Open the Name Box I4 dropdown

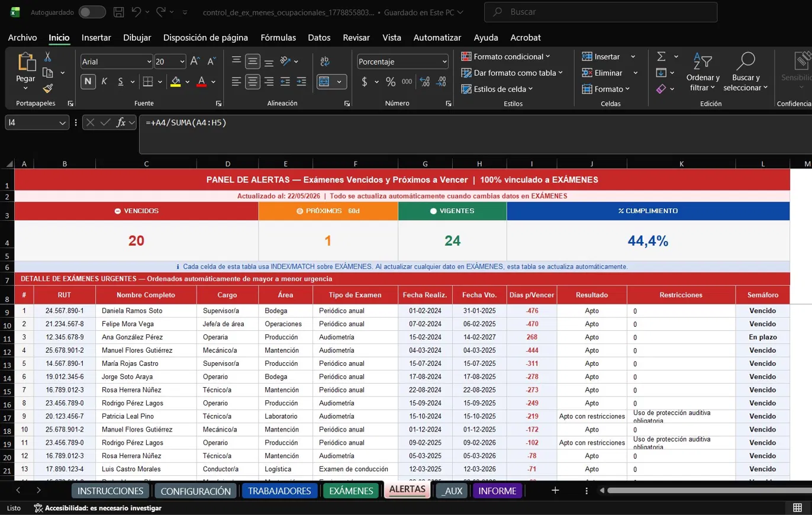[63, 123]
